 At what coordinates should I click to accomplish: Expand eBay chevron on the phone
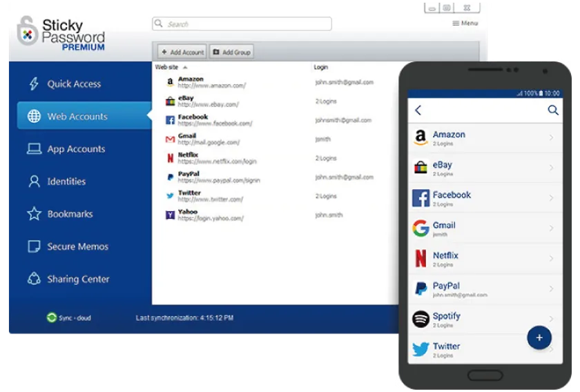(551, 168)
